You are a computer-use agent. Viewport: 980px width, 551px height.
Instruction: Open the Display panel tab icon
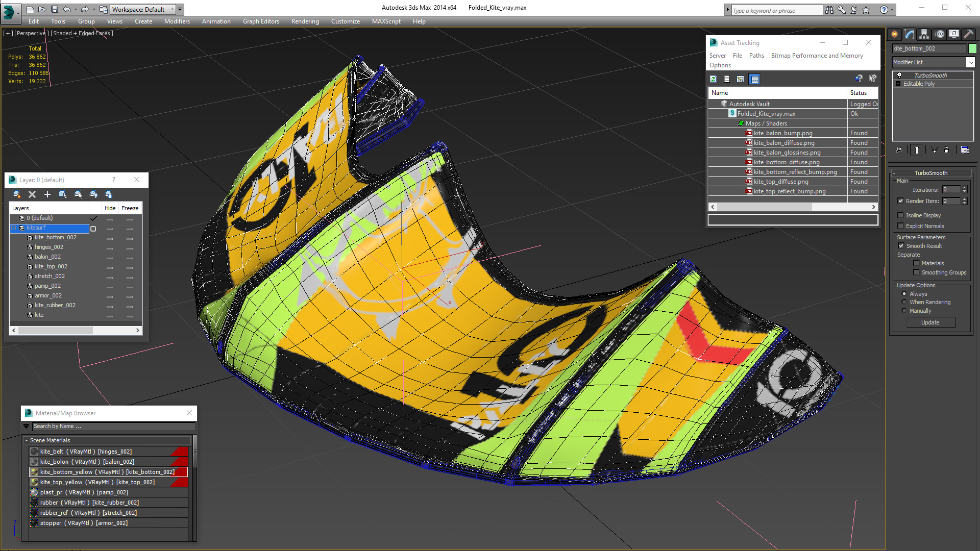click(x=954, y=34)
